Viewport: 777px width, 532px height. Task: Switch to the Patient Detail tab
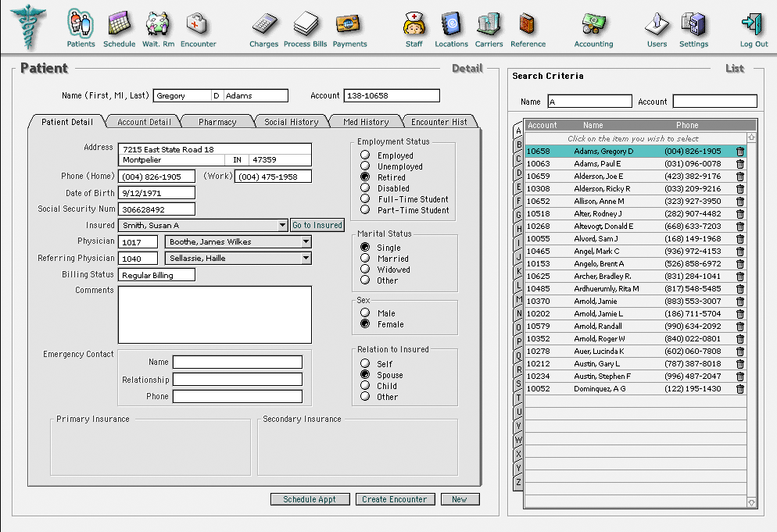pos(67,122)
